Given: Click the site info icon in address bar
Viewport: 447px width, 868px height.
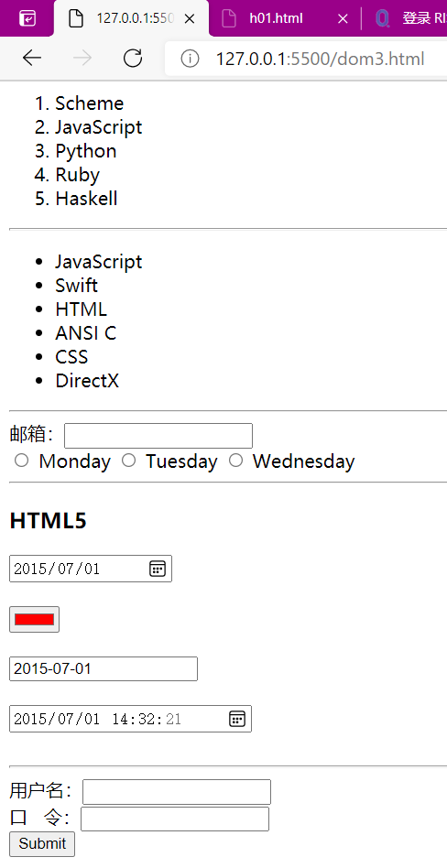Looking at the screenshot, I should pyautogui.click(x=190, y=58).
